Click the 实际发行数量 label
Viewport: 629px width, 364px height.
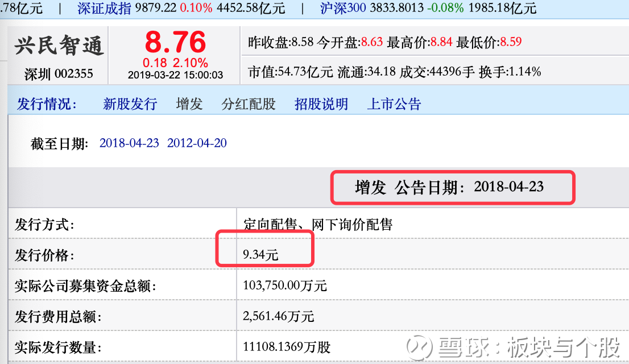pos(58,347)
